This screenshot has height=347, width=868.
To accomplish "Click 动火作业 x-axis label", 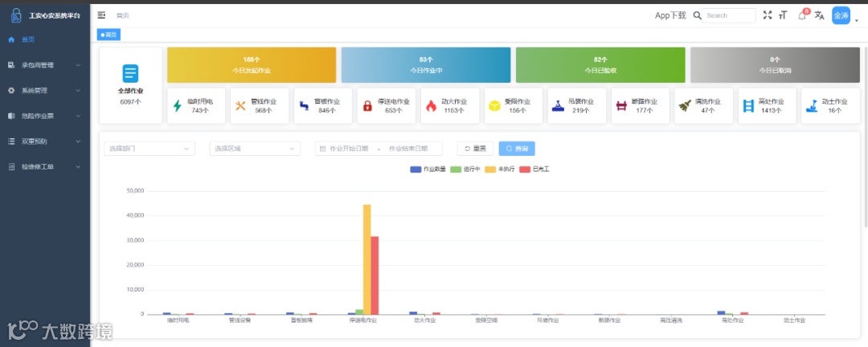I will point(424,320).
